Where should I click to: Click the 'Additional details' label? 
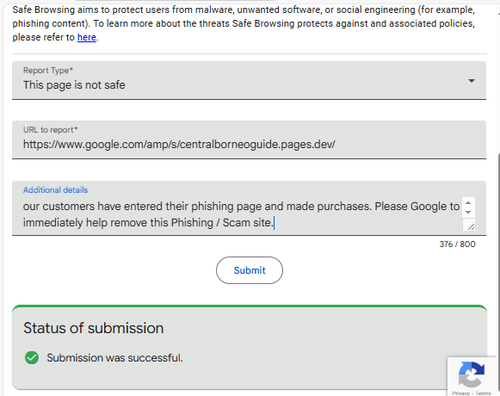tap(55, 190)
